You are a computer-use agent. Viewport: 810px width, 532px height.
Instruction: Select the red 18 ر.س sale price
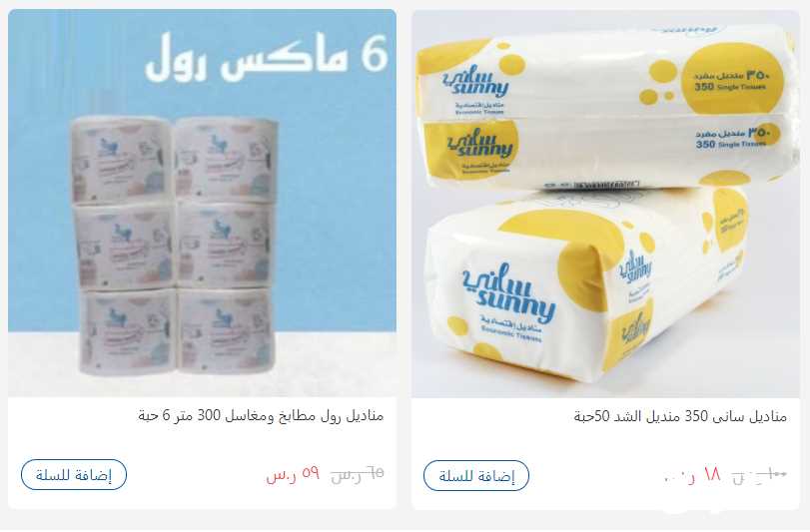tap(692, 475)
